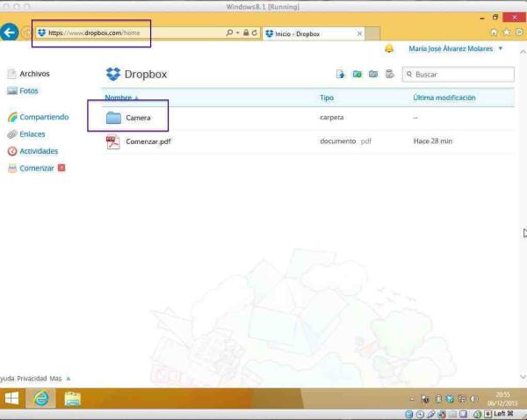Open Comenzar in the sidebar
This screenshot has height=420, width=527.
36,168
